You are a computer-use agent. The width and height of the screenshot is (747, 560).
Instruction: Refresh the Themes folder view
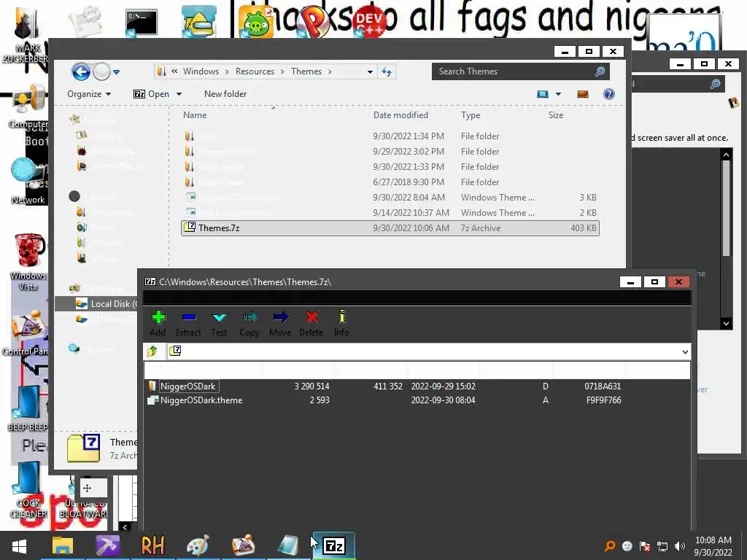point(387,72)
